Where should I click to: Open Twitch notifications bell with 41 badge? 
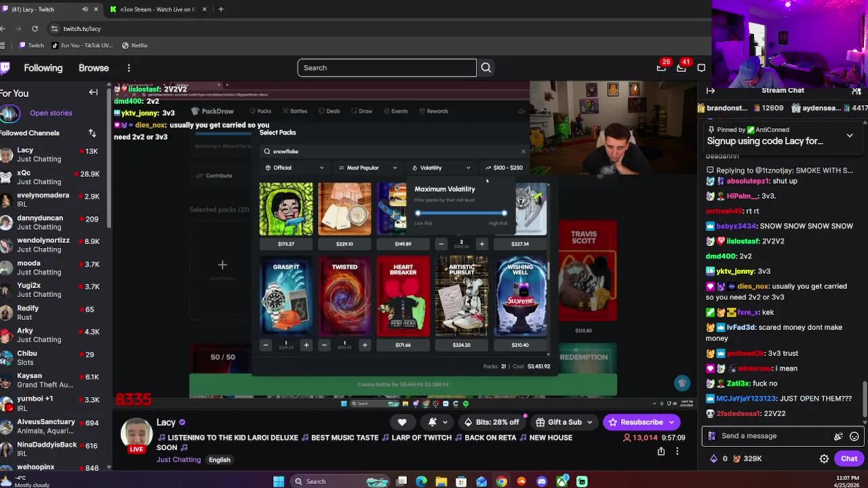point(681,68)
